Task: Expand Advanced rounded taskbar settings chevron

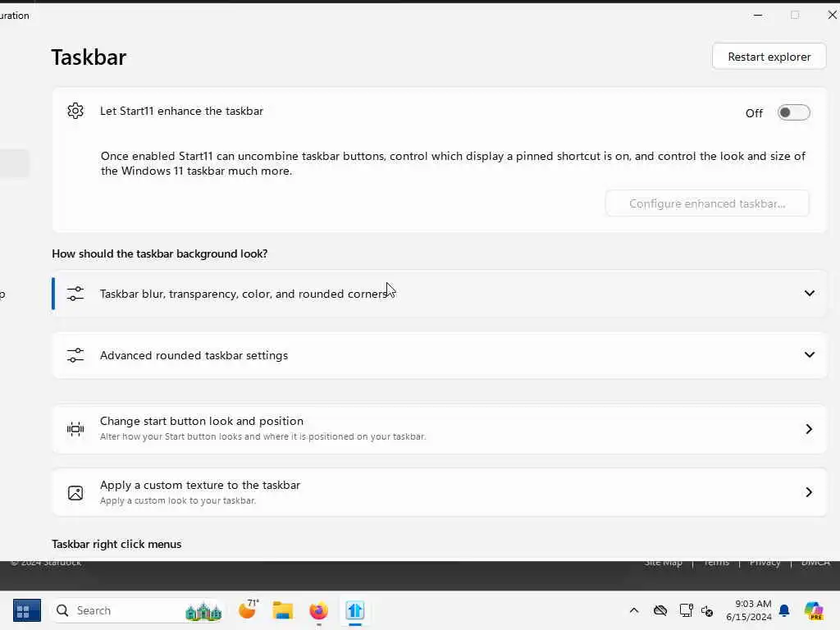Action: 809,354
